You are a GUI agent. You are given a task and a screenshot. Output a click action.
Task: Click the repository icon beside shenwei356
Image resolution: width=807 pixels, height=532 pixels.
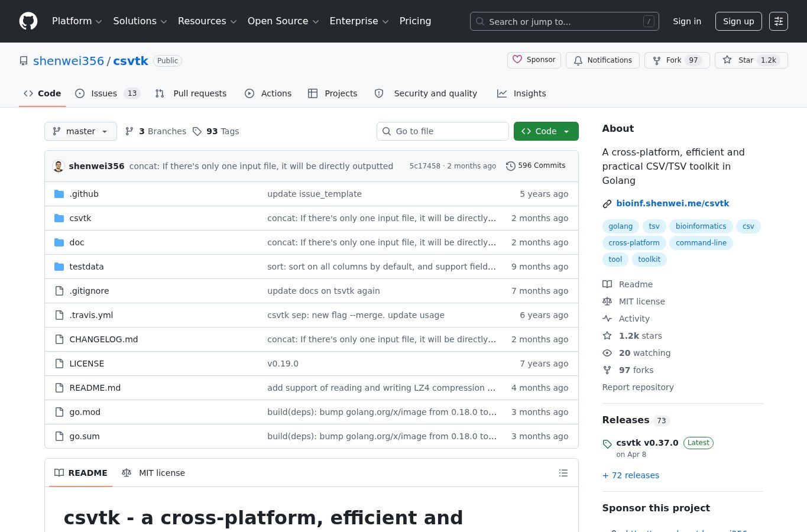(x=24, y=61)
